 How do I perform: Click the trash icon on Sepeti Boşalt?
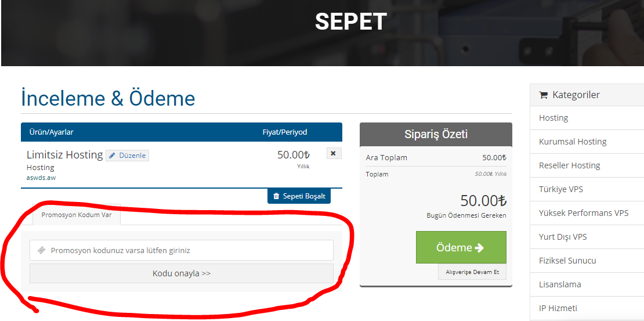pos(276,196)
